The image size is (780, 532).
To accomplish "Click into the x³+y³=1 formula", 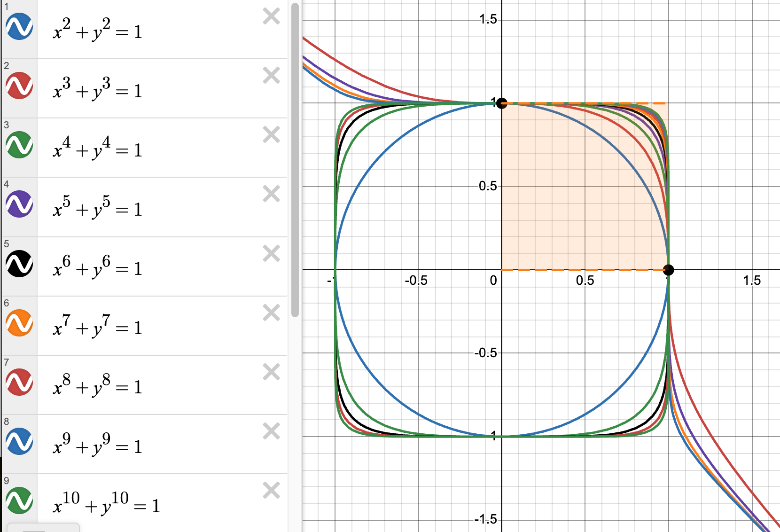I will (97, 89).
